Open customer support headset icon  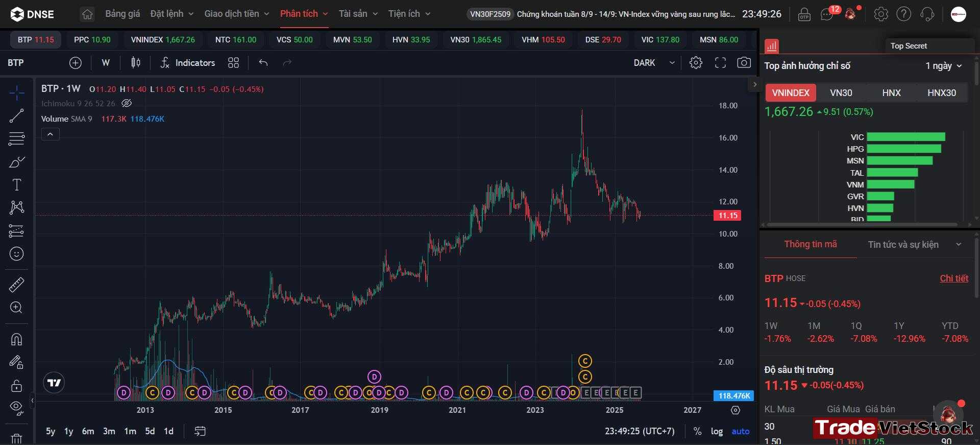click(927, 14)
